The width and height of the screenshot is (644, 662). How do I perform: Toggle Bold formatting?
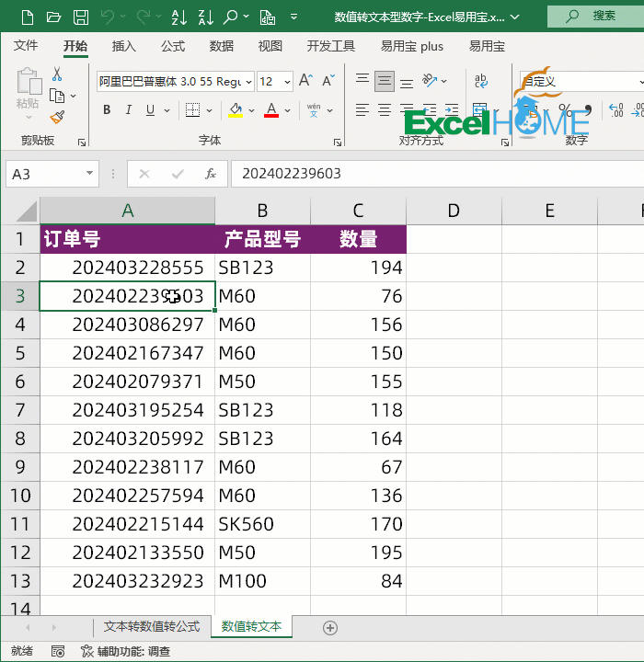click(107, 110)
